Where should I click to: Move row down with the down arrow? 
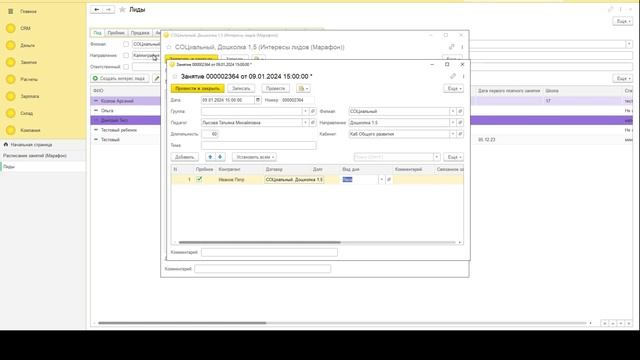(x=220, y=157)
